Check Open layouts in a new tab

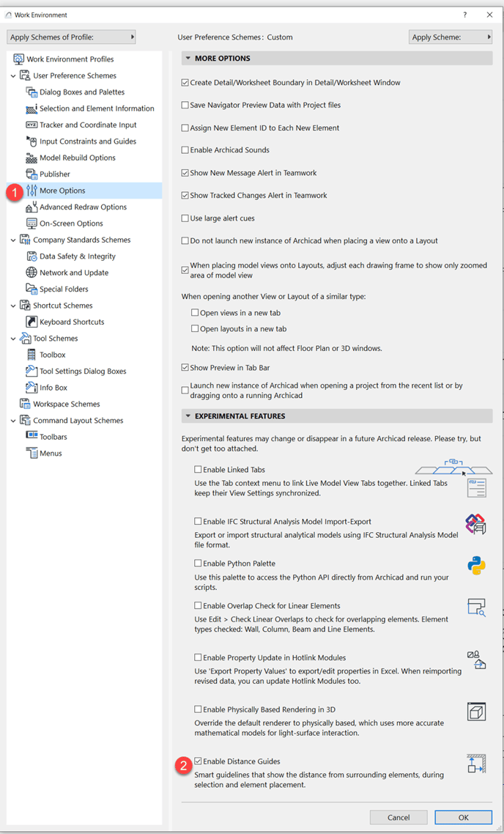point(195,329)
